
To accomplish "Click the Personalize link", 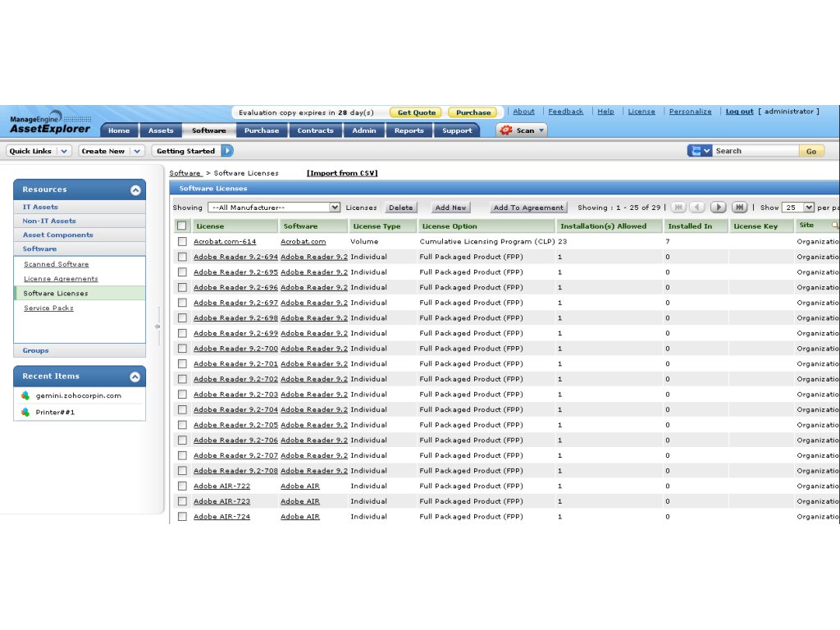I will coord(690,112).
